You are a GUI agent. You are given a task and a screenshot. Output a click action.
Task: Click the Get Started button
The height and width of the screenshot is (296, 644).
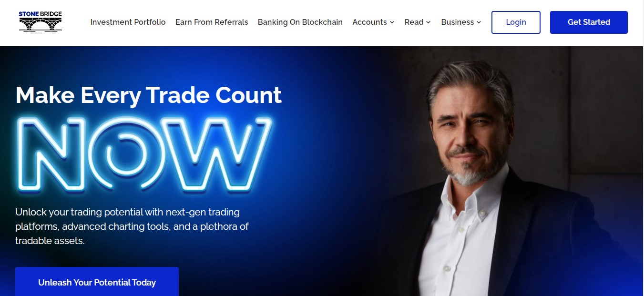[x=589, y=22]
